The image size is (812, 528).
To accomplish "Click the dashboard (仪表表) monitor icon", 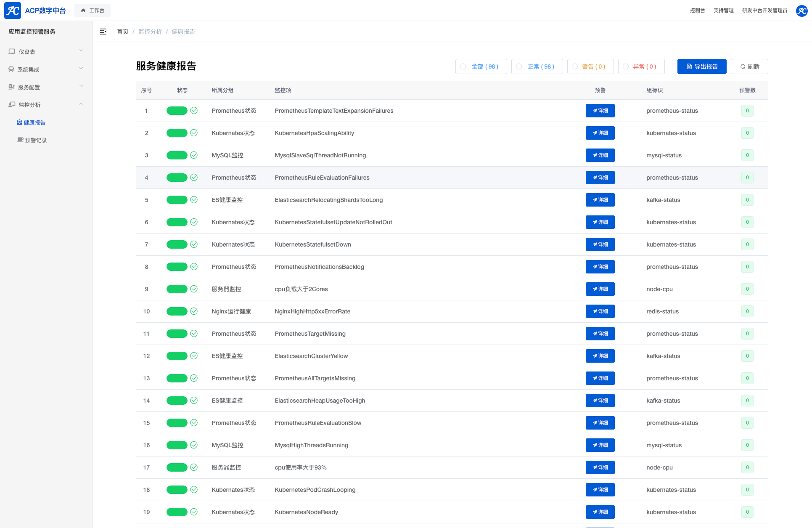I will tap(12, 52).
